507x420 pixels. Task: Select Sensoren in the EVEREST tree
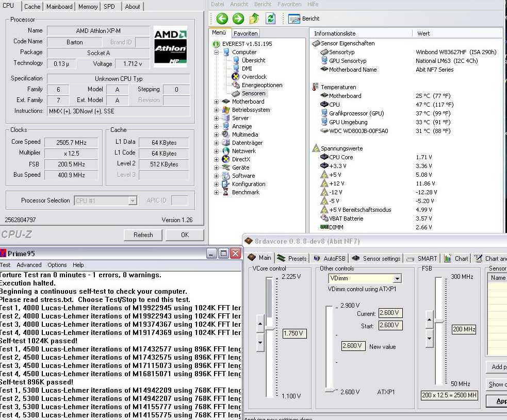point(254,93)
